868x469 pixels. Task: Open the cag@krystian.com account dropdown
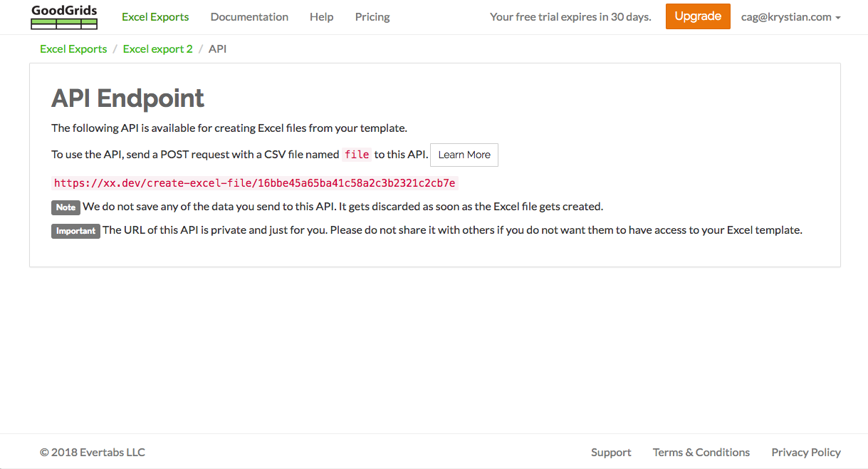pos(790,17)
